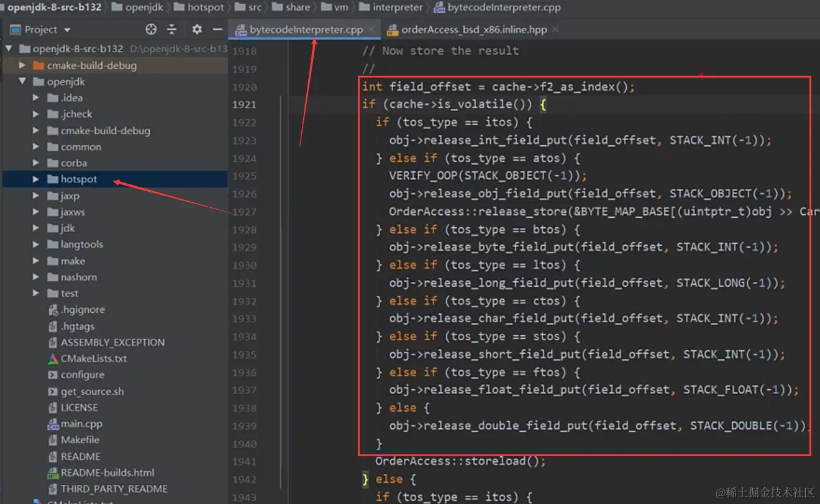Click the hotspot breadcrumb
The height and width of the screenshot is (504, 820).
(199, 7)
